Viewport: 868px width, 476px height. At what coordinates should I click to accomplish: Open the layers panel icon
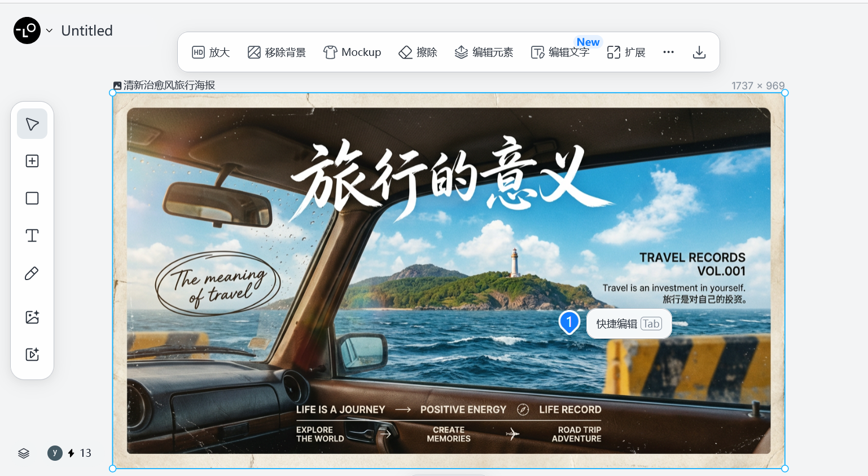pos(24,453)
